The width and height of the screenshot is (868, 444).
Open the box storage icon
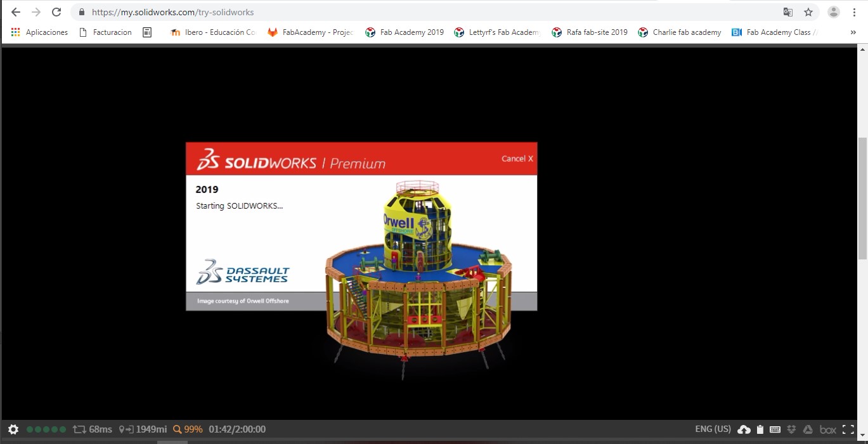click(828, 429)
